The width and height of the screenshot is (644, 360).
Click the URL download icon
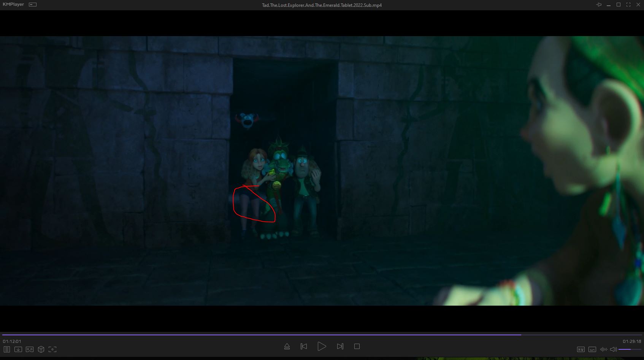coord(18,349)
